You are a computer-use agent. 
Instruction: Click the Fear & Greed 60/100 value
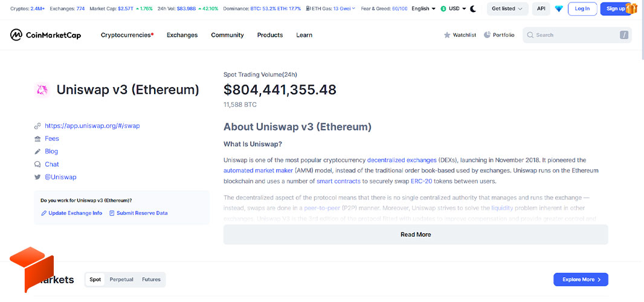399,8
